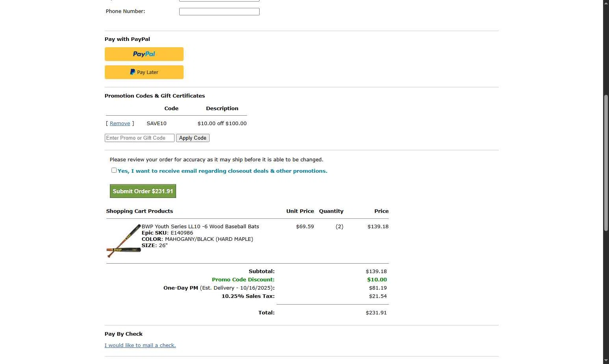Click the promo or gift code field
This screenshot has height=364, width=609.
coord(139,138)
